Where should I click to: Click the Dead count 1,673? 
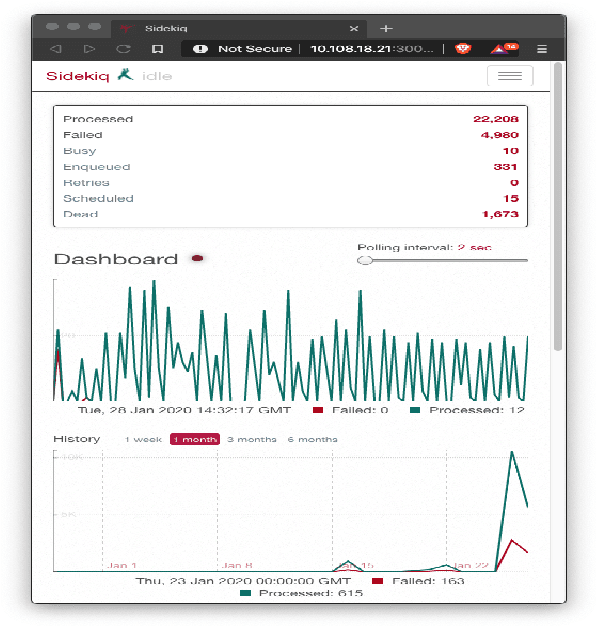[x=501, y=214]
